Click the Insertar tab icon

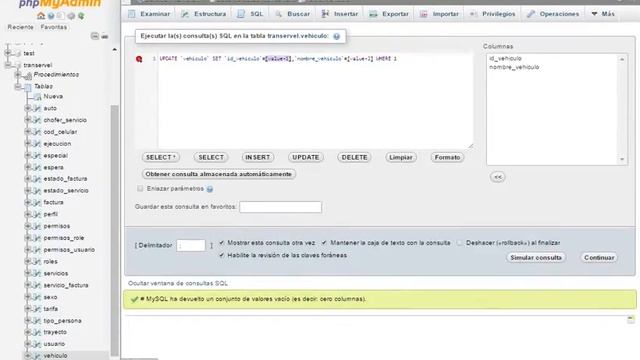325,14
